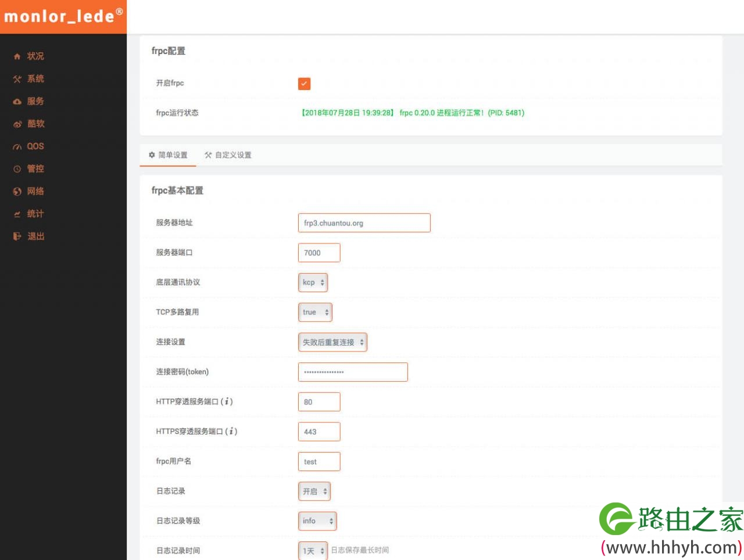Click the HTTP穿透服务端口 field showing 80
Screen dimensions: 744x560
tap(319, 402)
